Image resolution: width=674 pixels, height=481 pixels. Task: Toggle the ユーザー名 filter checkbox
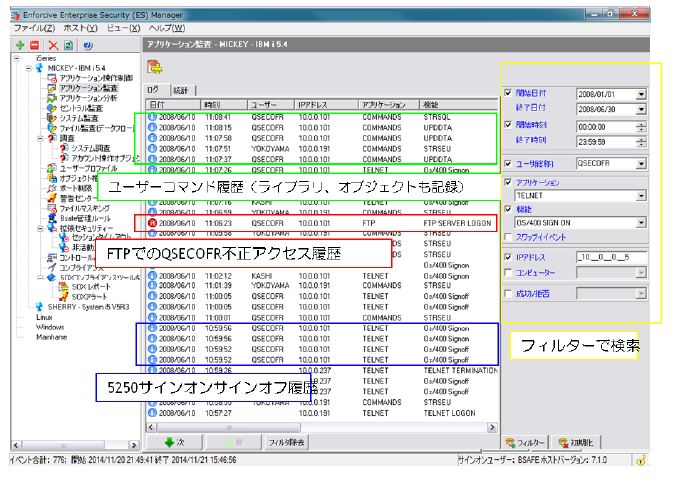pos(508,163)
